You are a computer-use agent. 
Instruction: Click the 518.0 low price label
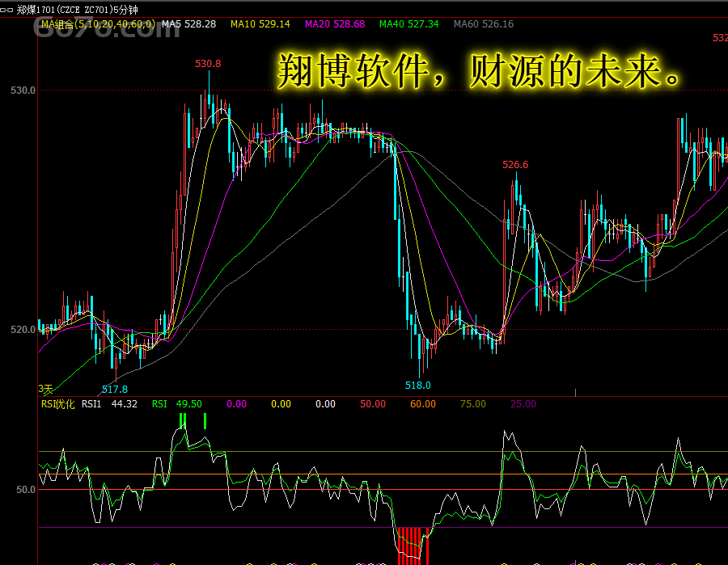point(418,385)
